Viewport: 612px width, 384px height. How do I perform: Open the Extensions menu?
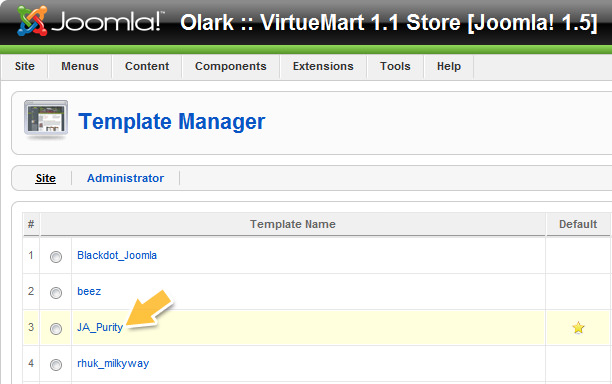[x=323, y=66]
